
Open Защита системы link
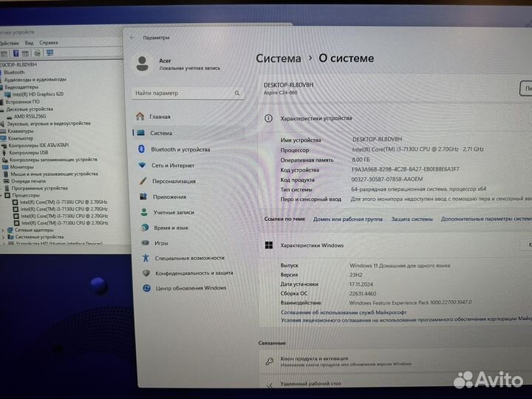coord(412,219)
